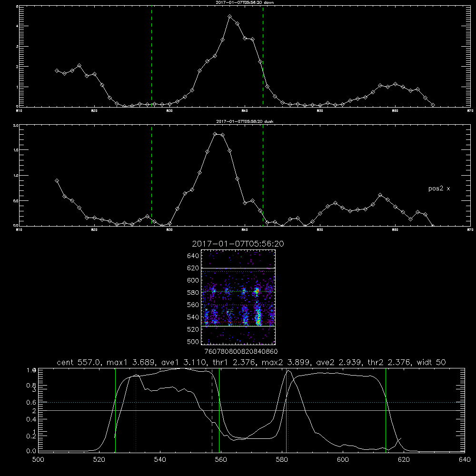Click the 'widt 50' value in the stats line
The image size is (476, 476).
coord(431,362)
